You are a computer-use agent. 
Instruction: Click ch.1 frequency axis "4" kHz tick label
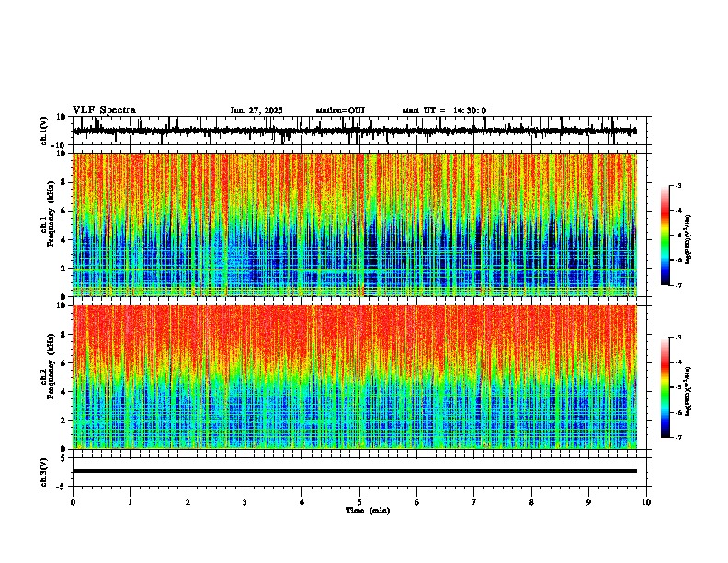[x=64, y=240]
